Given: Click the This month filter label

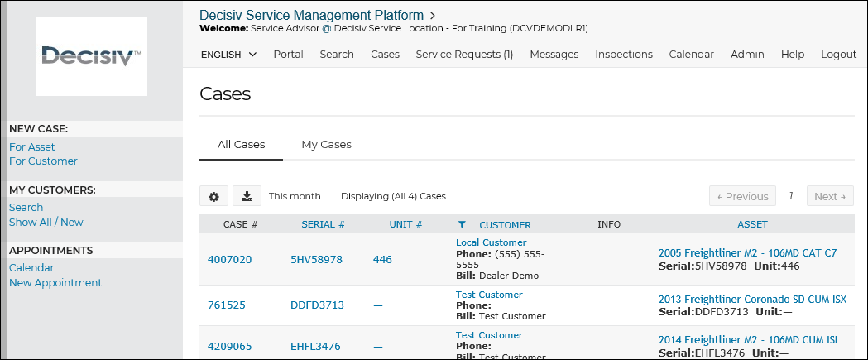Looking at the screenshot, I should coord(295,196).
